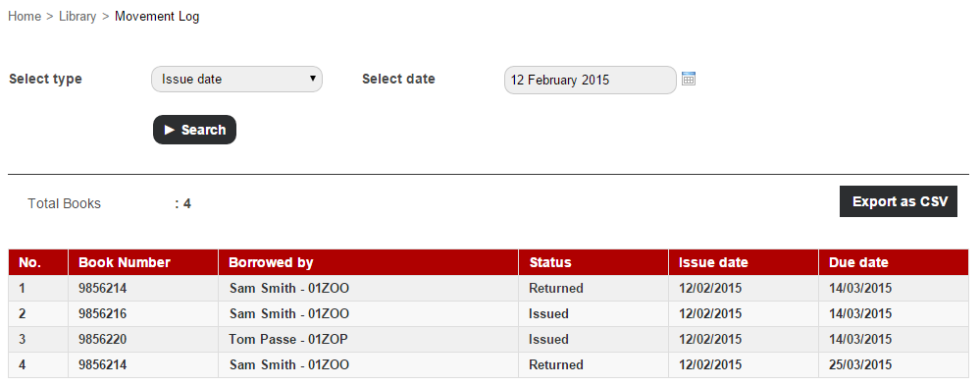The width and height of the screenshot is (980, 387).
Task: Focus the date field showing 12 February 2015
Action: 590,81
